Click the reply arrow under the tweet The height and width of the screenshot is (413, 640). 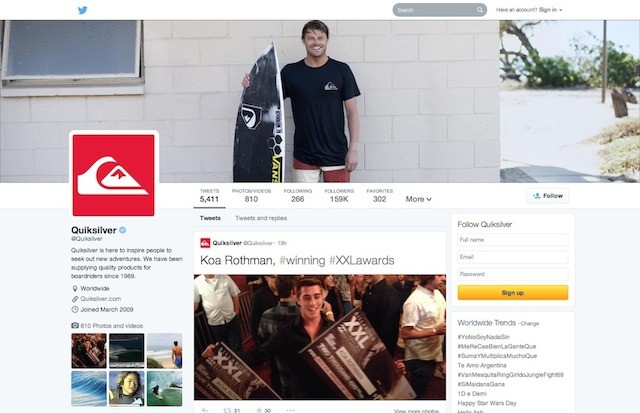(205, 410)
